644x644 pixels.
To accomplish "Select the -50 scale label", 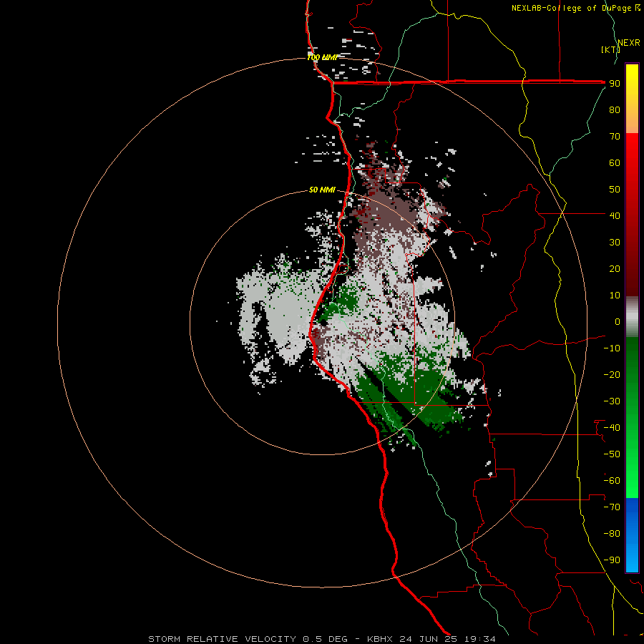I will [612, 454].
